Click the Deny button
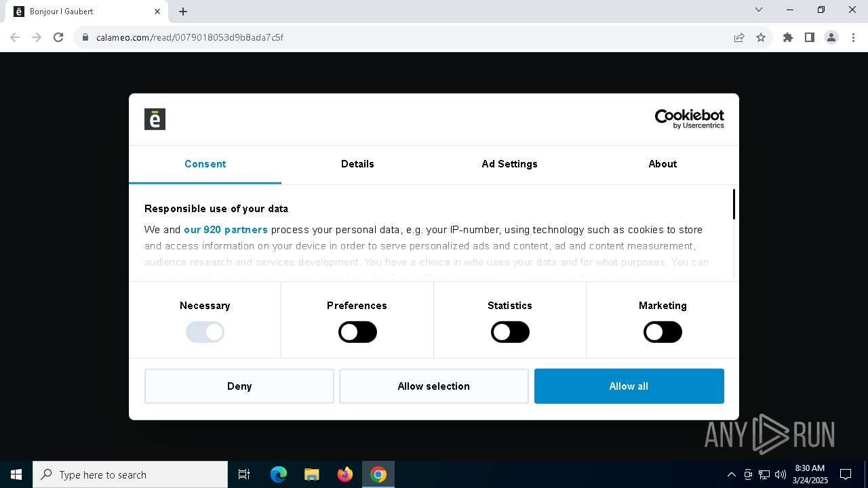 pos(239,386)
